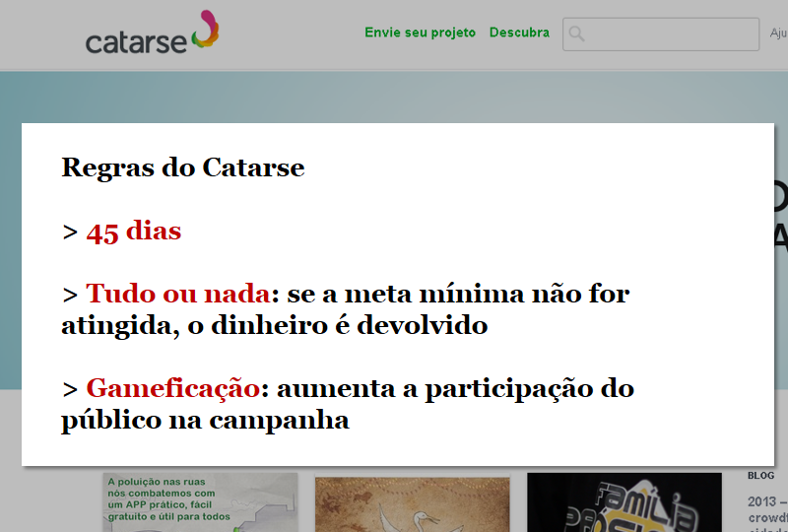
Task: Click the BLOG section heading
Action: coord(760,475)
